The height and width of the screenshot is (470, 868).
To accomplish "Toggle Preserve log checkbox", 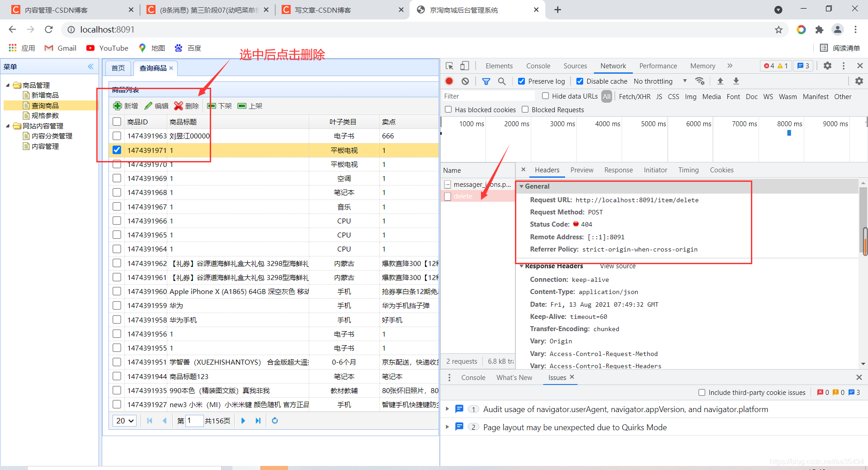I will 522,81.
